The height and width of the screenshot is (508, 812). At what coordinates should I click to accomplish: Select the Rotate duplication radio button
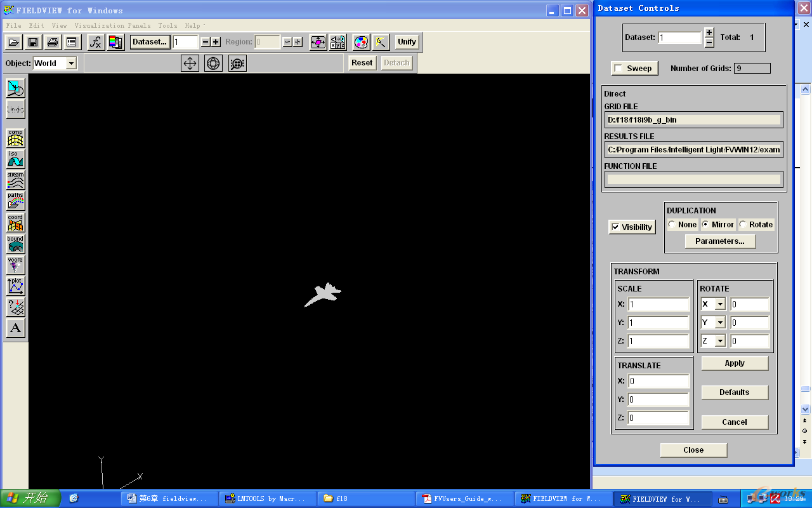tap(743, 225)
